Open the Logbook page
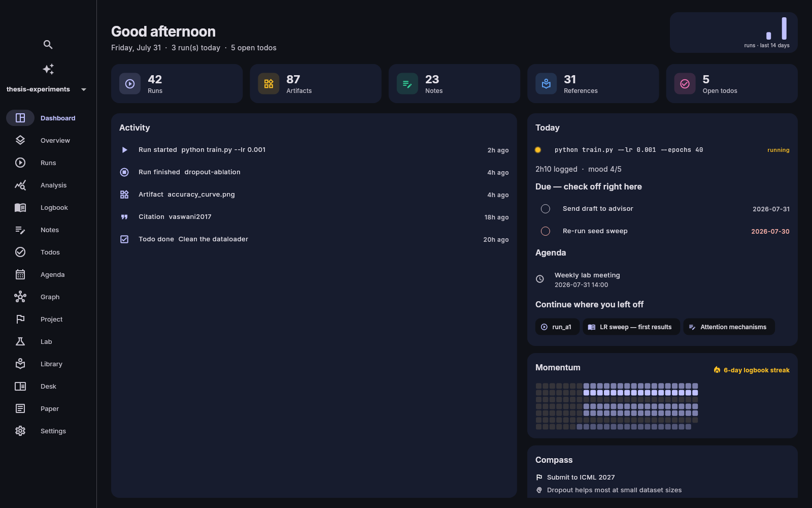812x508 pixels. point(48,207)
